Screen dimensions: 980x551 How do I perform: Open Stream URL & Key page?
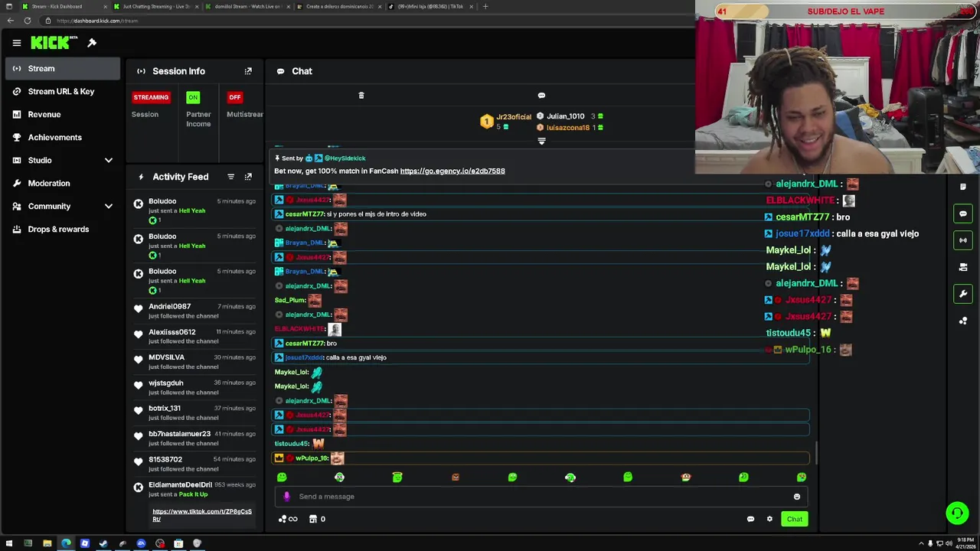(x=63, y=92)
